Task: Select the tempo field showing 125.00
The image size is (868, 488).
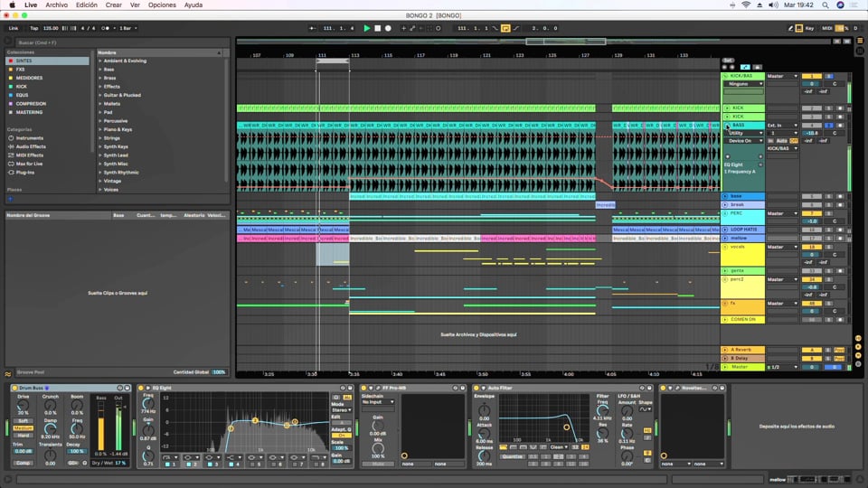Action: click(51, 28)
